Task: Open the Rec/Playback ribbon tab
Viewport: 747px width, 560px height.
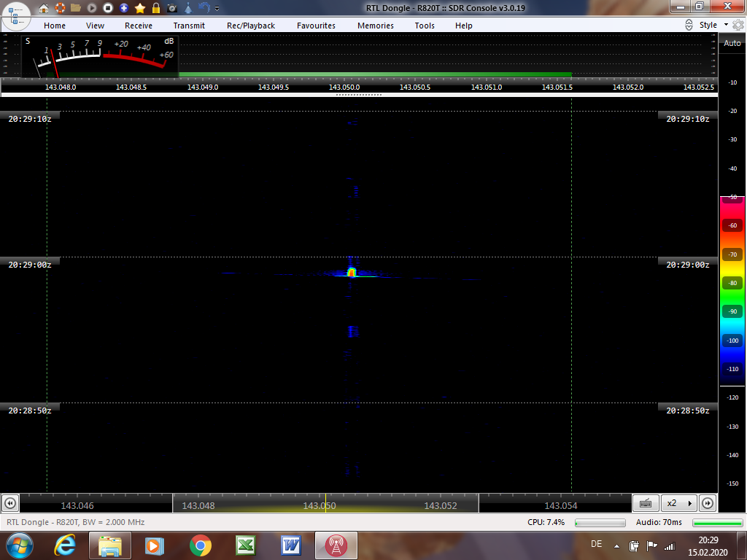Action: click(x=251, y=26)
